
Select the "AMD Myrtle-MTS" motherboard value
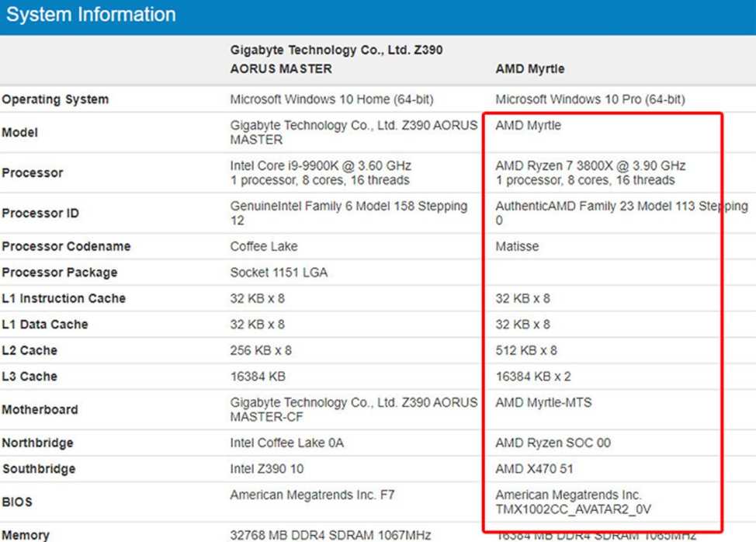pyautogui.click(x=543, y=403)
